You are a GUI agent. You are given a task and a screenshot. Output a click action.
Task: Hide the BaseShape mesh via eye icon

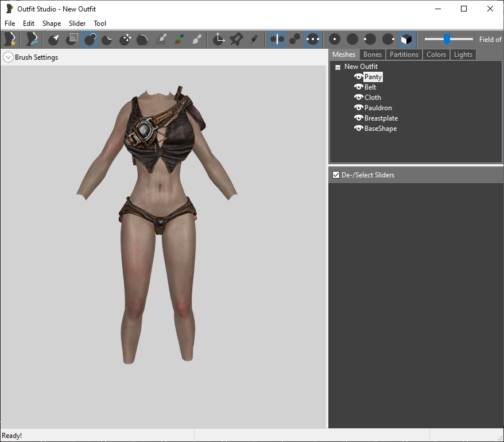pos(358,128)
